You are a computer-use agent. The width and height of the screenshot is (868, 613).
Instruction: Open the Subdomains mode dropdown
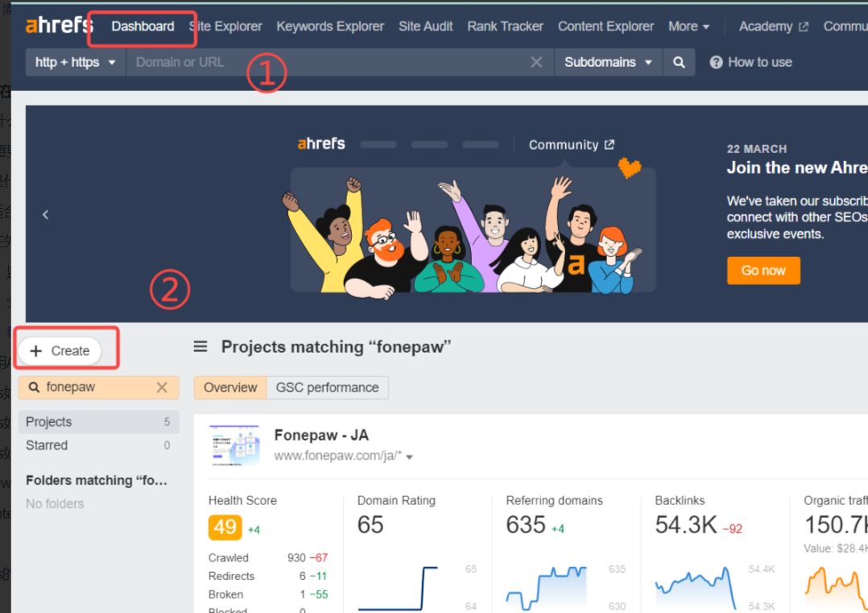[608, 62]
